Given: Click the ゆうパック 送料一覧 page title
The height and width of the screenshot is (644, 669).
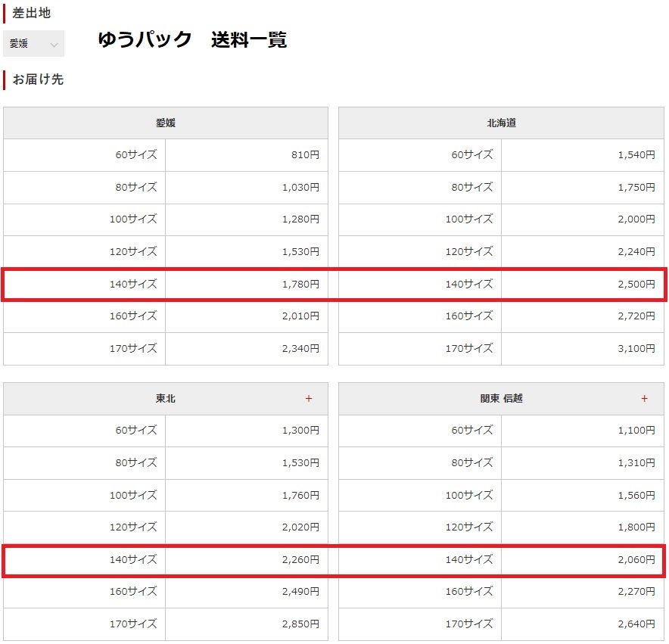Looking at the screenshot, I should point(192,39).
